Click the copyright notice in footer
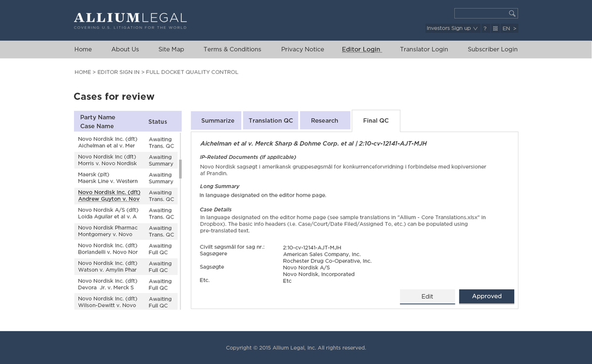592x364 pixels. 296,348
